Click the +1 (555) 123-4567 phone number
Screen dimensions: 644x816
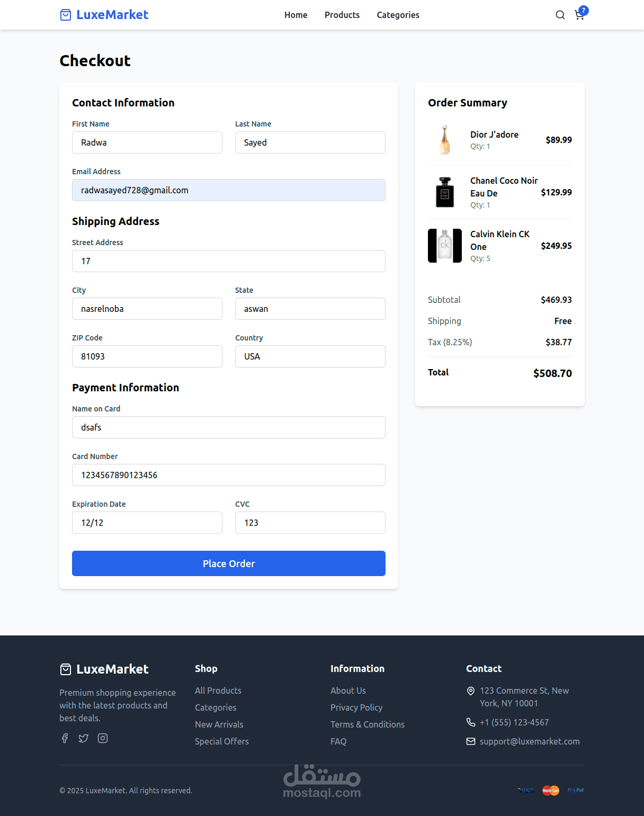pyautogui.click(x=514, y=722)
